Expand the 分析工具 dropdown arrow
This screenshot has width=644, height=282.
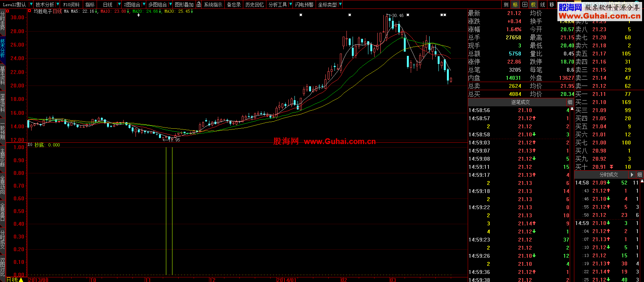pos(290,5)
